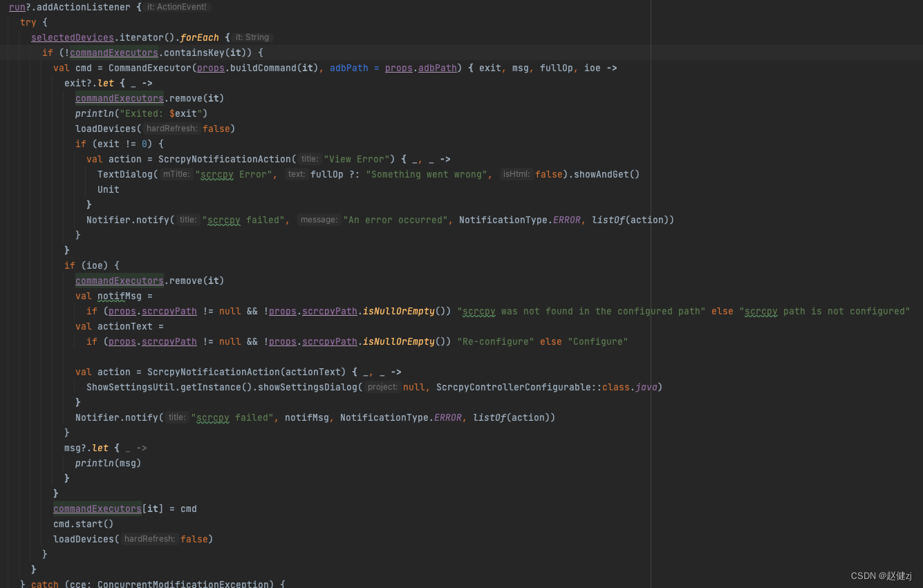Click the 'exit?.let' expression
The height and width of the screenshot is (588, 923).
[89, 83]
